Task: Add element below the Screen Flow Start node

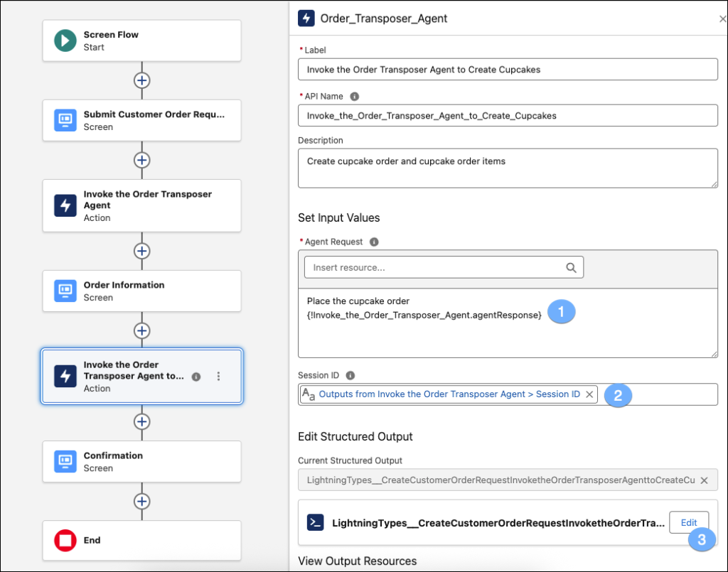Action: [x=142, y=80]
